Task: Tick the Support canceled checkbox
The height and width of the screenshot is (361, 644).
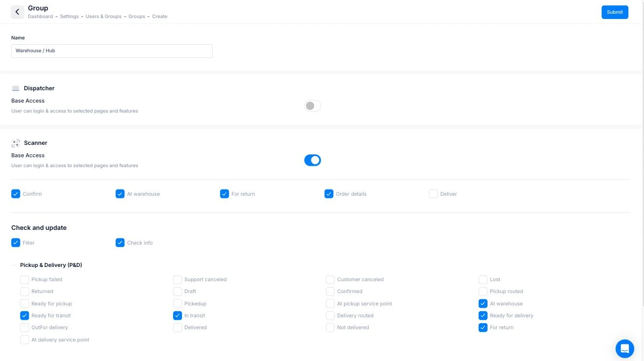Action: pyautogui.click(x=177, y=279)
